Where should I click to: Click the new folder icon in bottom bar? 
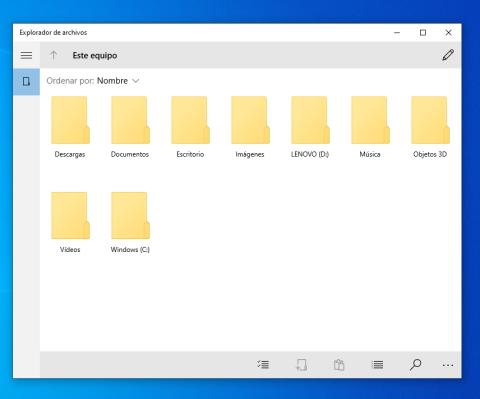pyautogui.click(x=301, y=365)
